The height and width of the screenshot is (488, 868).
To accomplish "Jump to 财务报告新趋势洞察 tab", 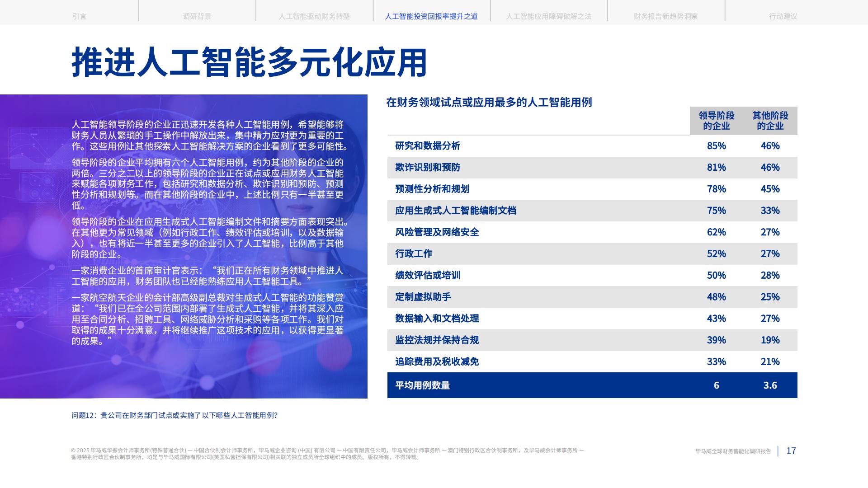I will [x=665, y=16].
